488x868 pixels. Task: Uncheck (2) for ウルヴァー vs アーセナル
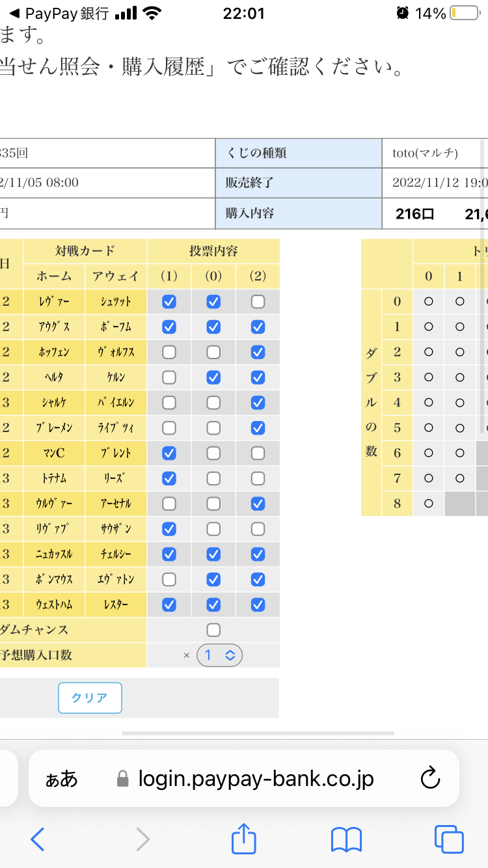pos(258,504)
